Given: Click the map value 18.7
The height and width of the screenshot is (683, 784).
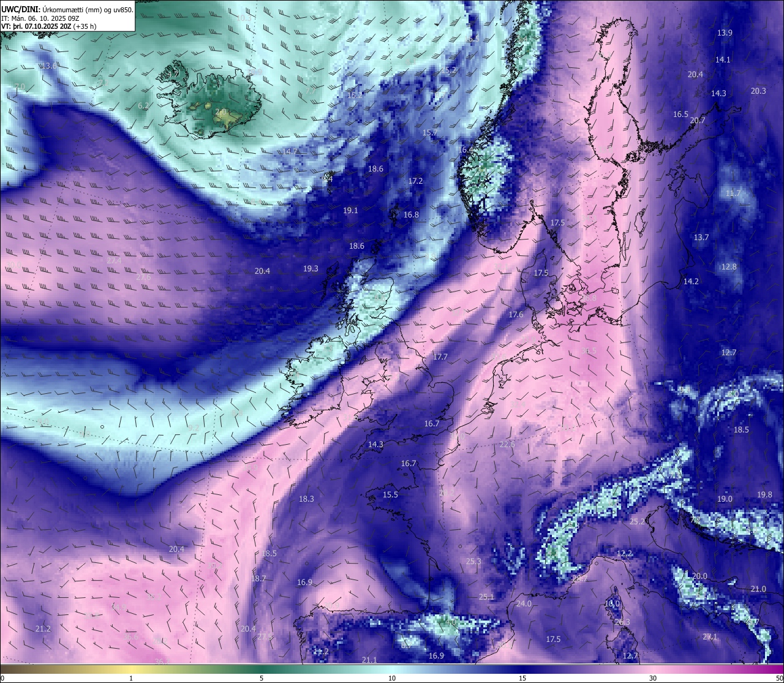Looking at the screenshot, I should point(258,578).
